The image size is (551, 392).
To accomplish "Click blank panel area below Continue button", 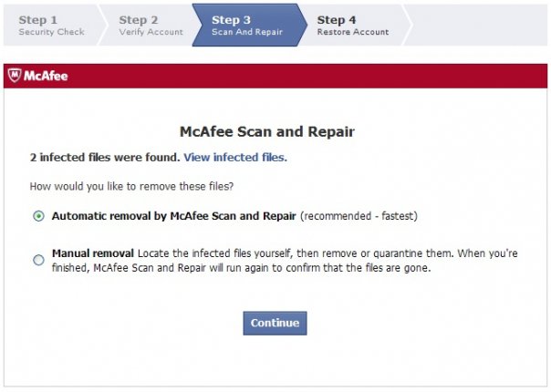I will point(275,362).
